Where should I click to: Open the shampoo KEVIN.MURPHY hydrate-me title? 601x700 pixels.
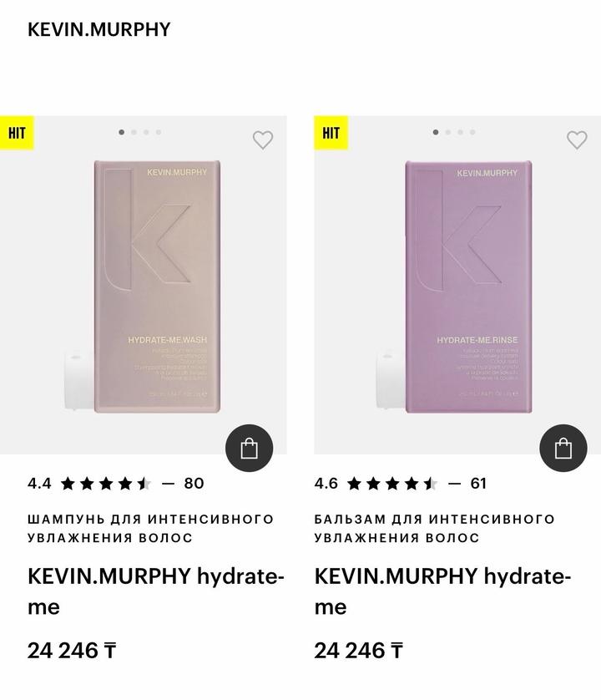(x=156, y=591)
